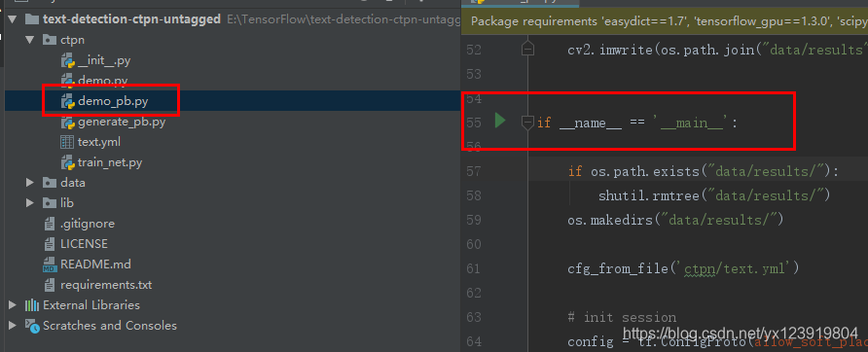Click External Libraries bar-chart icon
Viewport: 868px width, 352px height.
point(31,305)
